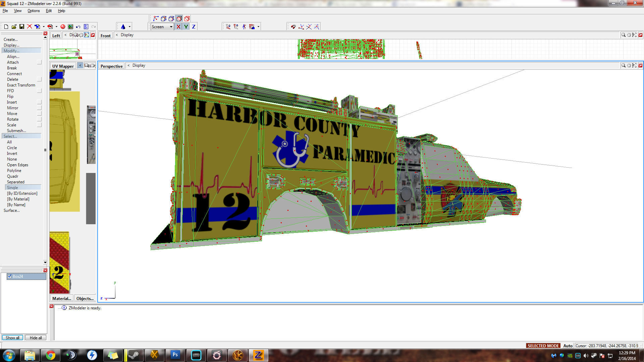The width and height of the screenshot is (644, 362).
Task: Expand dropdown arrow after selection tools
Action: pos(258,27)
